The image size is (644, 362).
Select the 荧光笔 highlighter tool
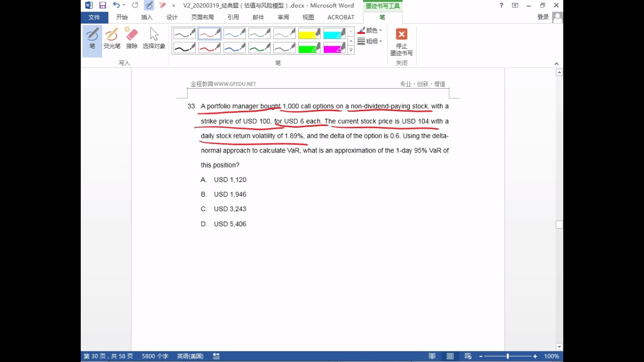click(x=112, y=39)
